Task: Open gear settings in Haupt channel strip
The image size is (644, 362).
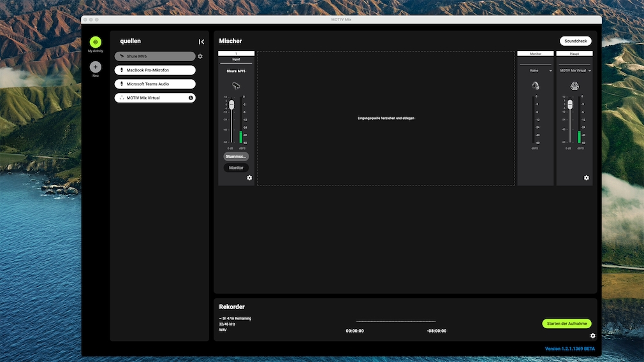Action: click(587, 178)
